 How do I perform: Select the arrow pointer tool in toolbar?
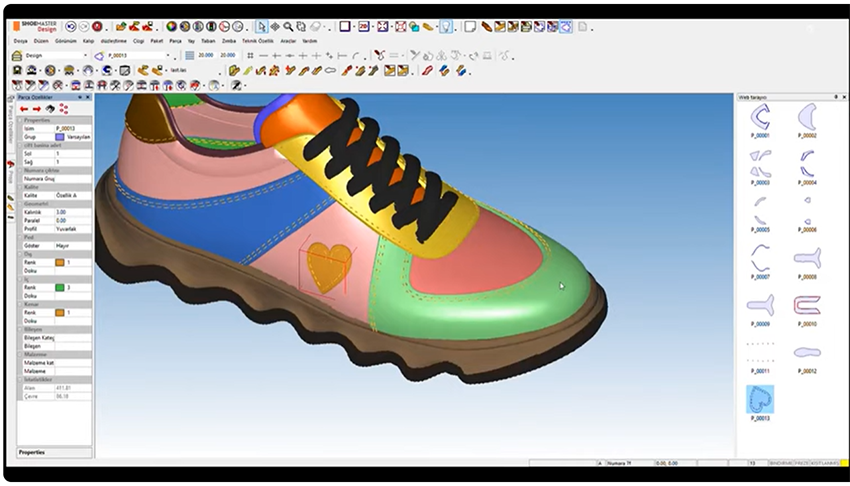pos(262,27)
